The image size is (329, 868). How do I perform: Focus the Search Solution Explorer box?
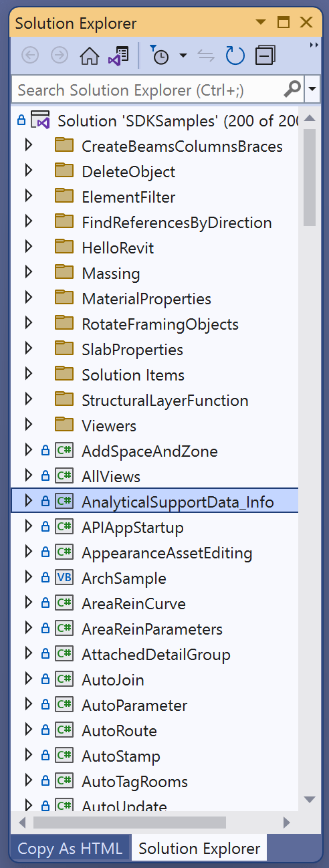(157, 89)
